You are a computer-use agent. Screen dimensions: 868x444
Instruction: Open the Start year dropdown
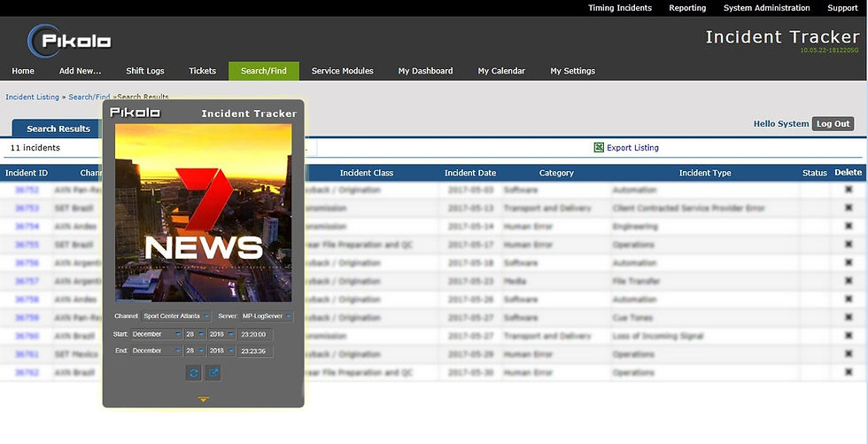click(221, 334)
